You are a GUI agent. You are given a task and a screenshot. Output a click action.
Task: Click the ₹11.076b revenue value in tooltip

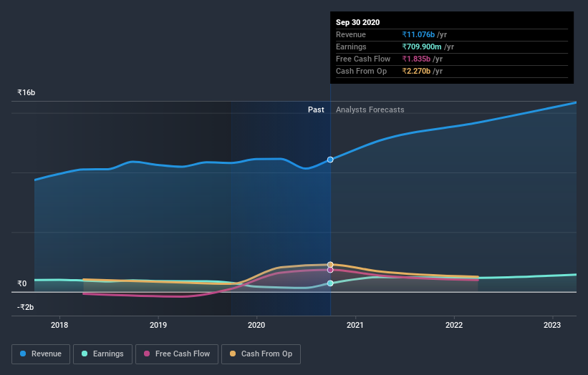tap(418, 34)
